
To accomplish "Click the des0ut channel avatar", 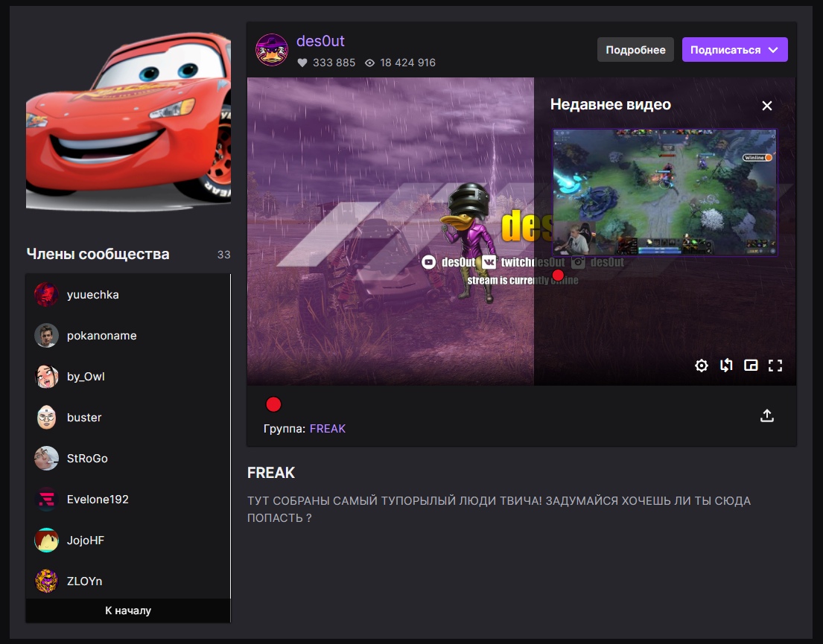I will coord(271,50).
